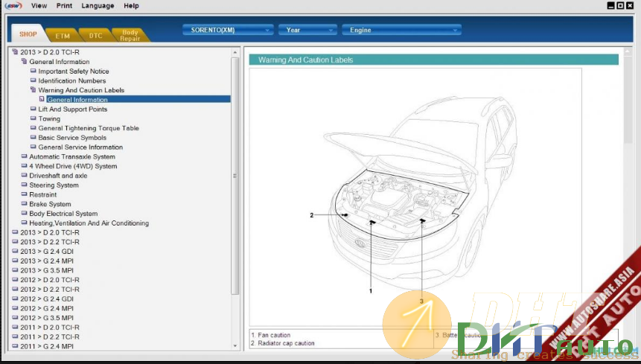This screenshot has height=364, width=641.
Task: Open the Print menu
Action: pyautogui.click(x=64, y=6)
